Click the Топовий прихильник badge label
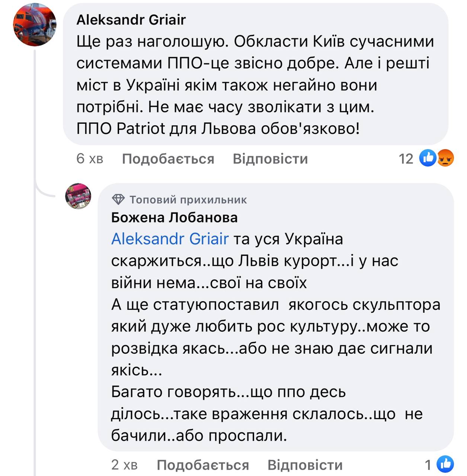Image resolution: width=467 pixels, height=476 pixels. tap(188, 200)
